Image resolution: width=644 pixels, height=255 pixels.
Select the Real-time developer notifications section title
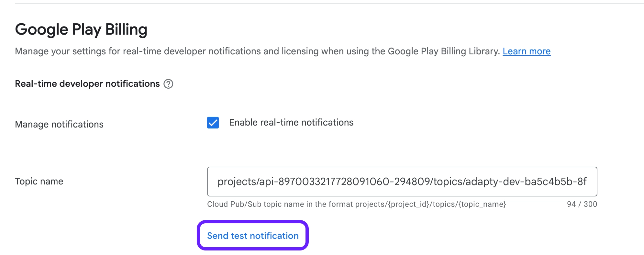coord(87,84)
